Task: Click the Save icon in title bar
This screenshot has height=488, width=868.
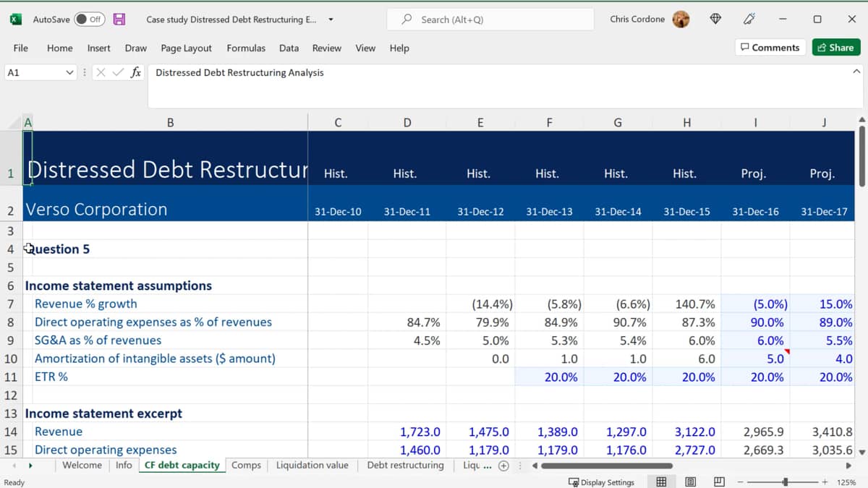Action: [x=119, y=20]
